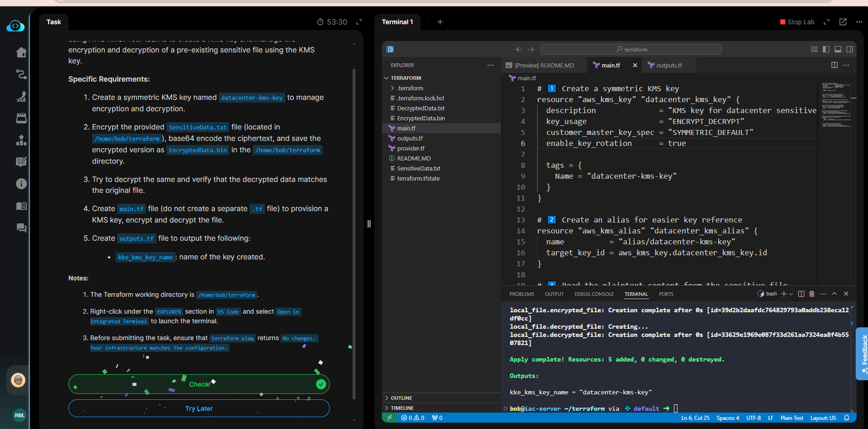Toggle the primary side bar layout

(826, 49)
